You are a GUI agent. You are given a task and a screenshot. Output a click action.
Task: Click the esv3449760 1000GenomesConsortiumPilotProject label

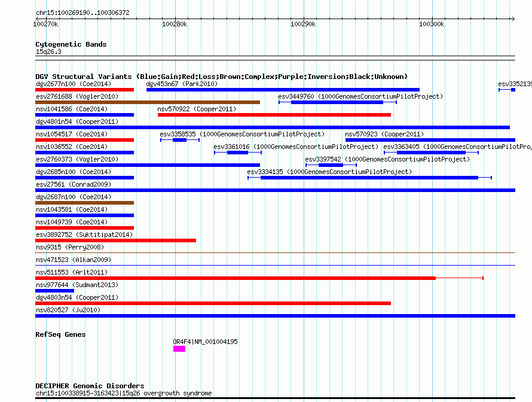(x=360, y=96)
